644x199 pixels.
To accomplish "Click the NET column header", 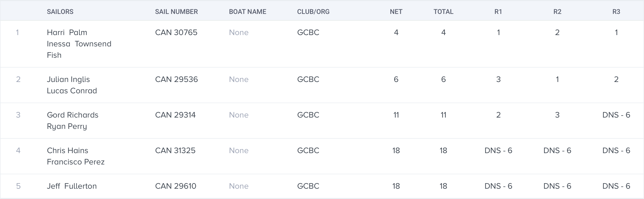I will coord(396,12).
